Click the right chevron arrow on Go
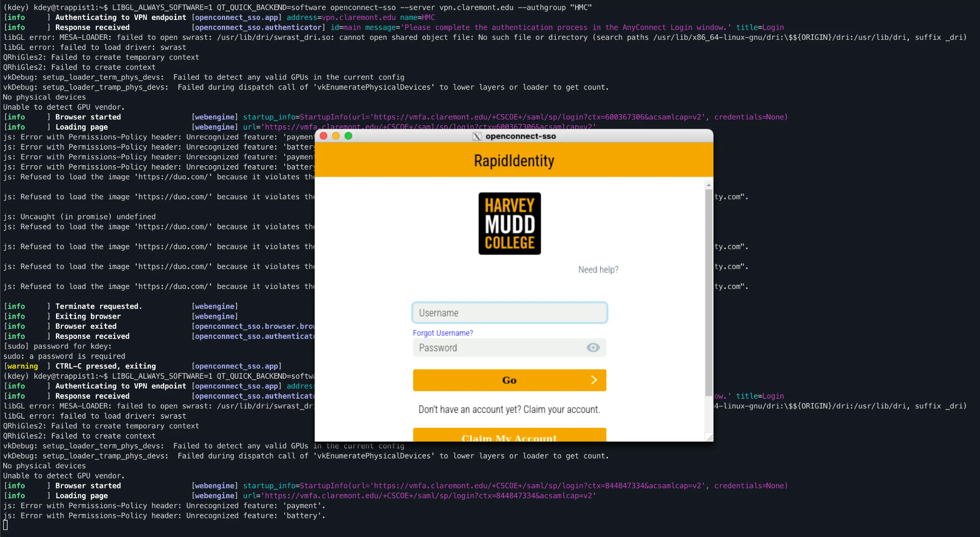Image resolution: width=980 pixels, height=537 pixels. [x=594, y=380]
